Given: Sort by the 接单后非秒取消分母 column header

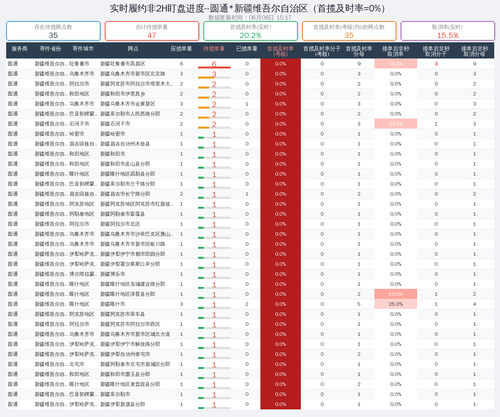Looking at the screenshot, I should [475, 51].
